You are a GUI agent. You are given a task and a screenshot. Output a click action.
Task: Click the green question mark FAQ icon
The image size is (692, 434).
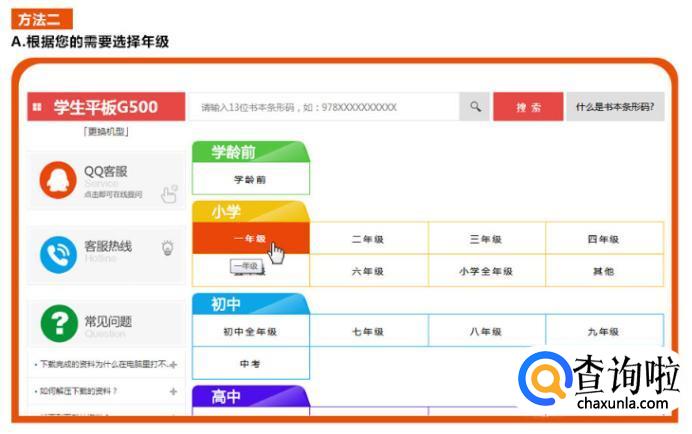point(58,322)
